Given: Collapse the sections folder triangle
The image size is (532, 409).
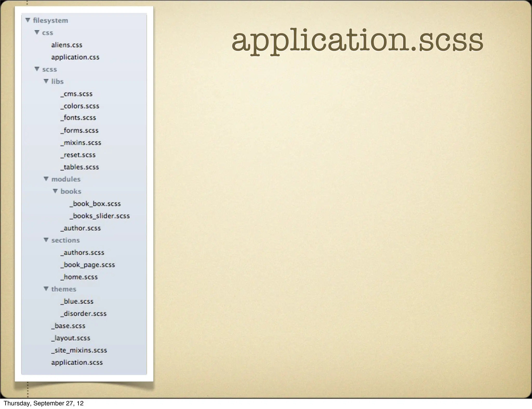Looking at the screenshot, I should coord(46,240).
